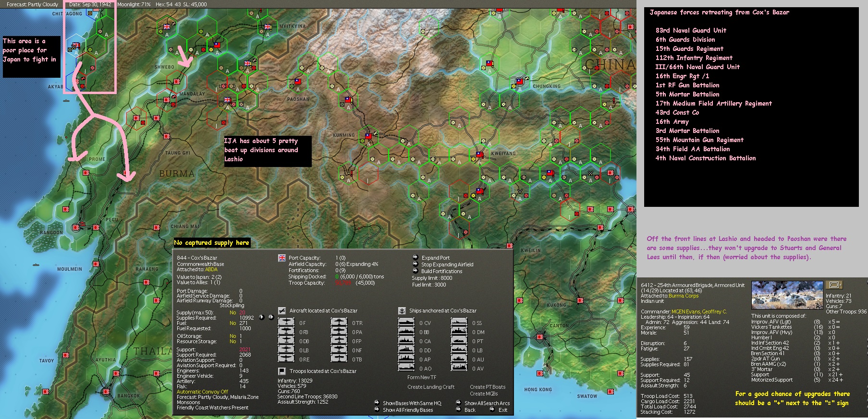Viewport: 868px width, 419px height.
Task: Toggle the Resource Storage stockpiling 'No' setting
Action: point(232,341)
